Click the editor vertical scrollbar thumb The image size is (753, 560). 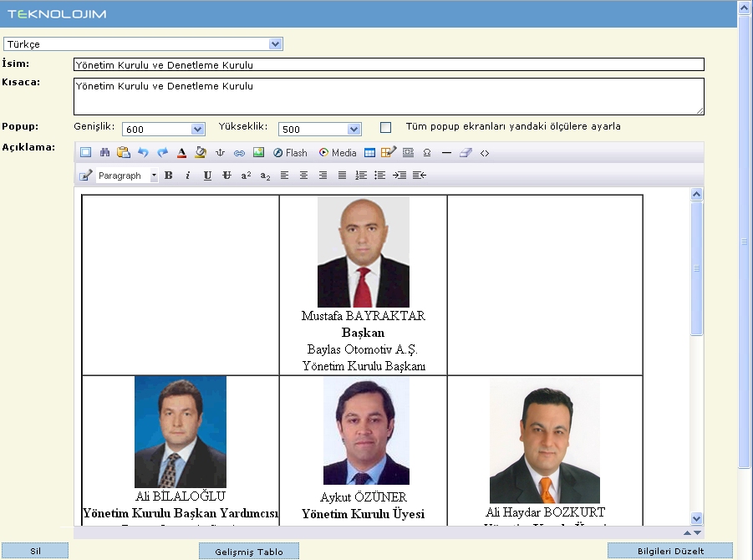pyautogui.click(x=696, y=268)
